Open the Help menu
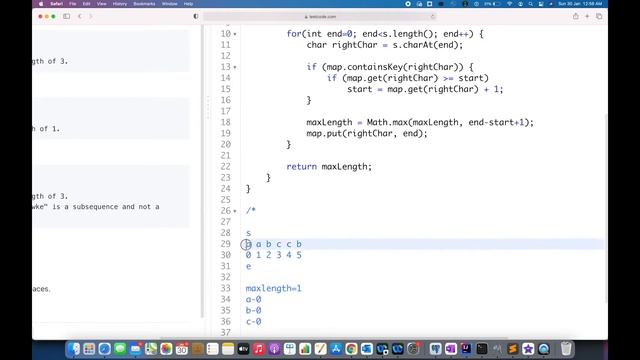Screen dimensions: 640x360 pos(188,4)
